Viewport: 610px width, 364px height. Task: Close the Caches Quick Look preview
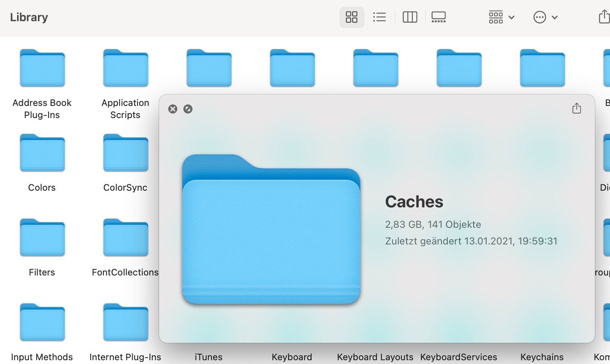pyautogui.click(x=173, y=109)
